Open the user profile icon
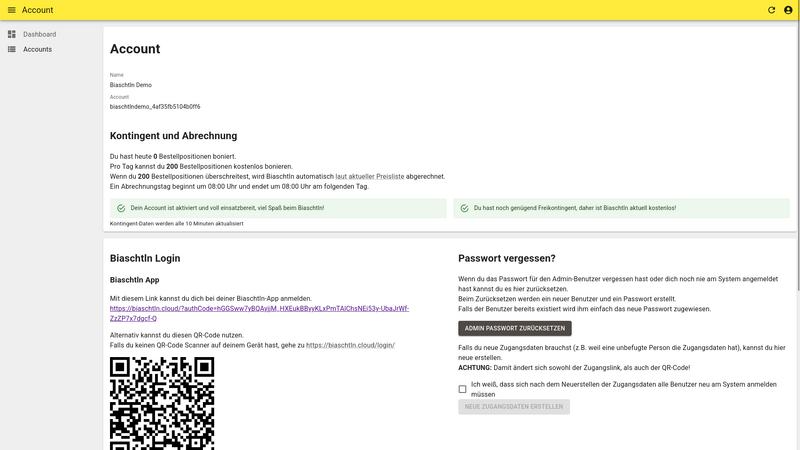The width and height of the screenshot is (800, 450). (x=788, y=10)
